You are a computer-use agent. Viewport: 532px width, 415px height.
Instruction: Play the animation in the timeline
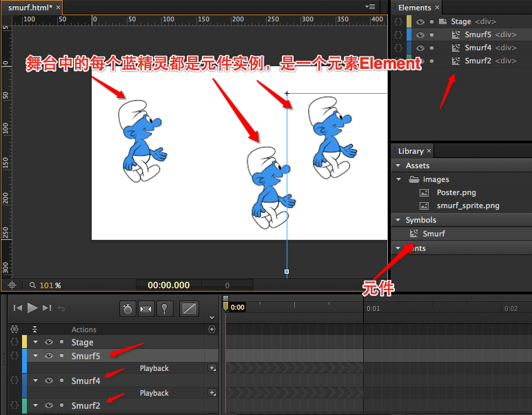coord(32,308)
